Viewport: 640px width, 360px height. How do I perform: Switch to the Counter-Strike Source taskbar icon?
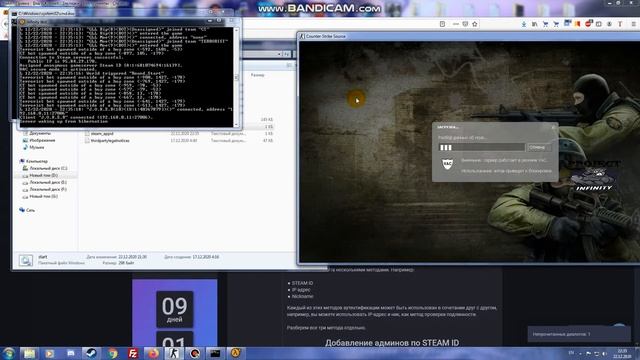tap(174, 353)
